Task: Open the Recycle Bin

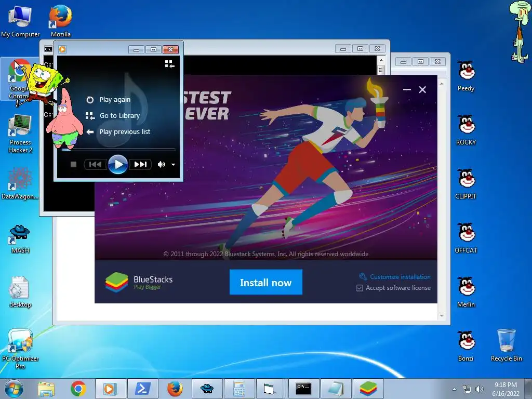Action: coord(506,345)
